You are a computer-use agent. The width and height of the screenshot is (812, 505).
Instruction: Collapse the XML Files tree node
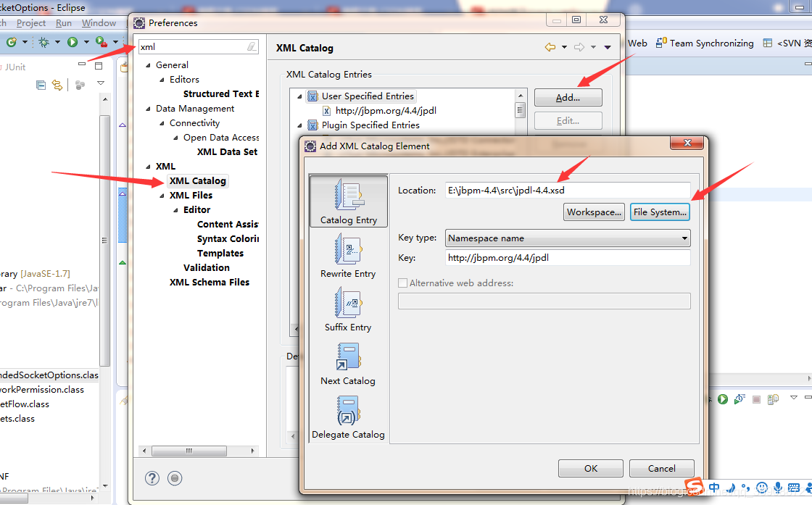click(162, 196)
